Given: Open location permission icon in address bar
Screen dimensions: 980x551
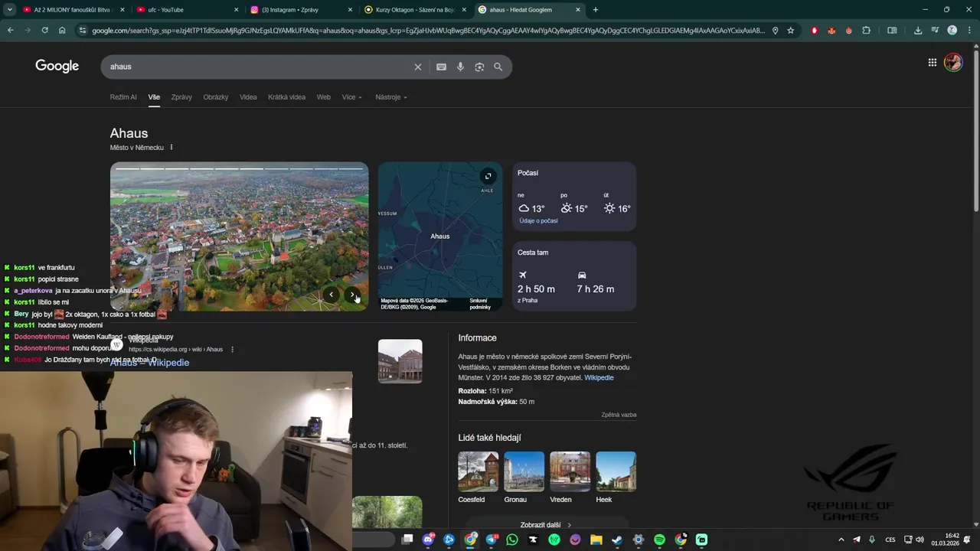Looking at the screenshot, I should pyautogui.click(x=775, y=31).
